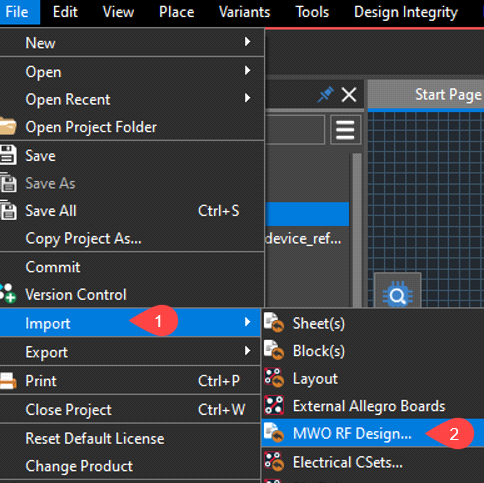This screenshot has height=483, width=484.
Task: Click the Save floppy disk icon
Action: click(8, 155)
